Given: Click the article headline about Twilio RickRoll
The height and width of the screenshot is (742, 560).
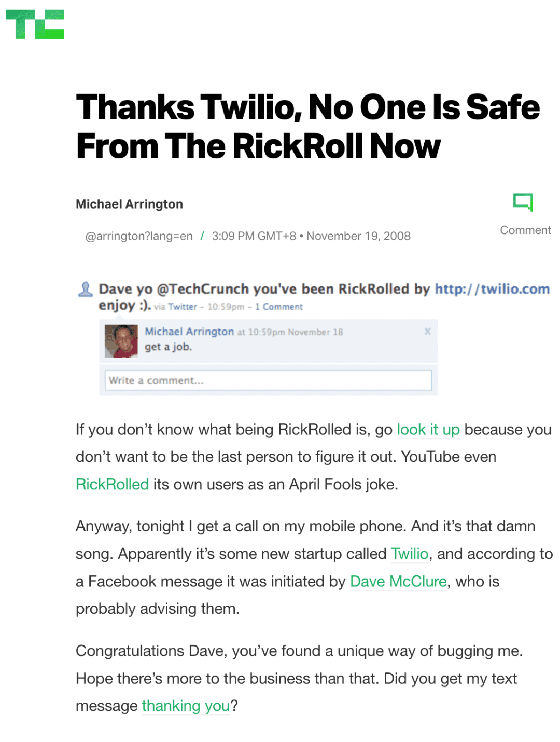Looking at the screenshot, I should [308, 126].
